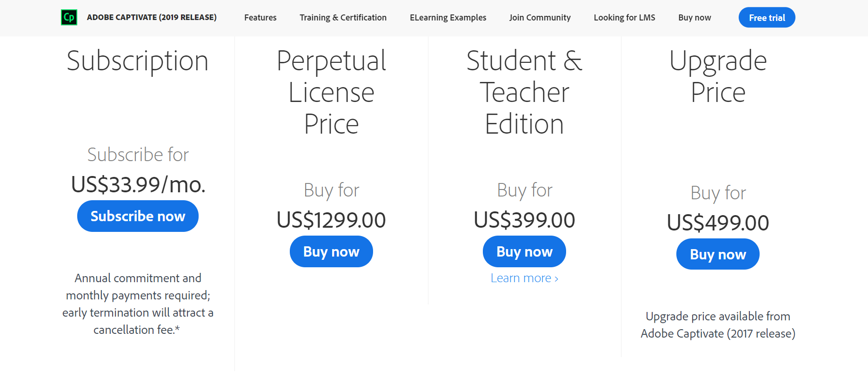
Task: Click the Upgrade Price heading
Action: coord(718,76)
